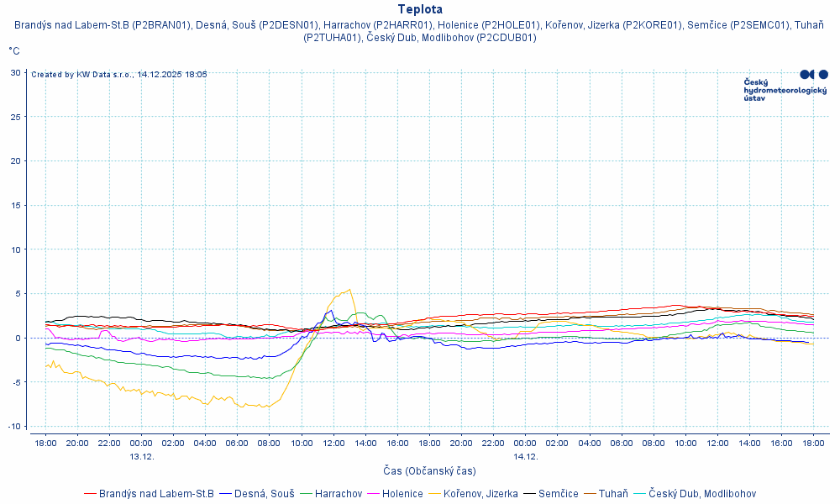Click the 14.12. date marker on time axis
The width and height of the screenshot is (840, 504).
click(525, 457)
